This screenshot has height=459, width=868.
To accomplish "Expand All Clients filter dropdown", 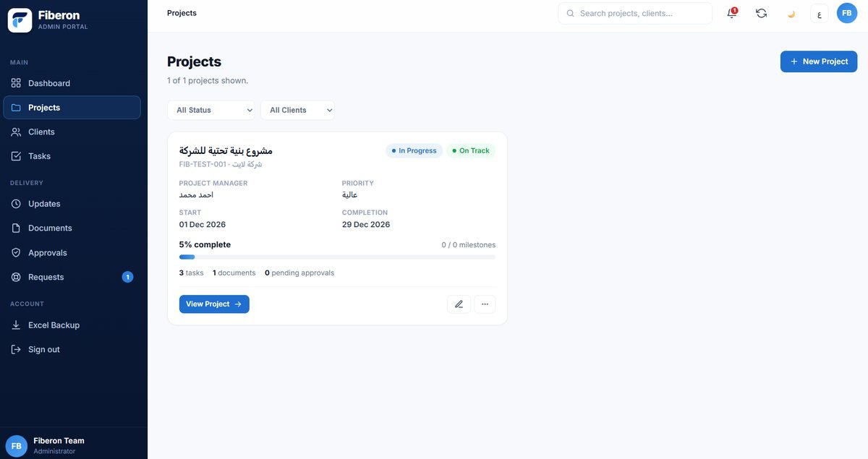I will click(297, 110).
